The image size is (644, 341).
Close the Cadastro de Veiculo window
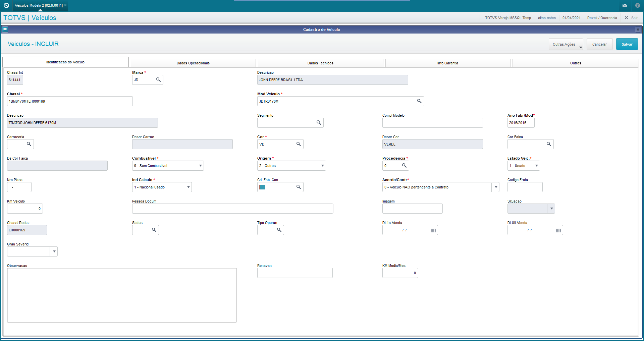(x=638, y=30)
